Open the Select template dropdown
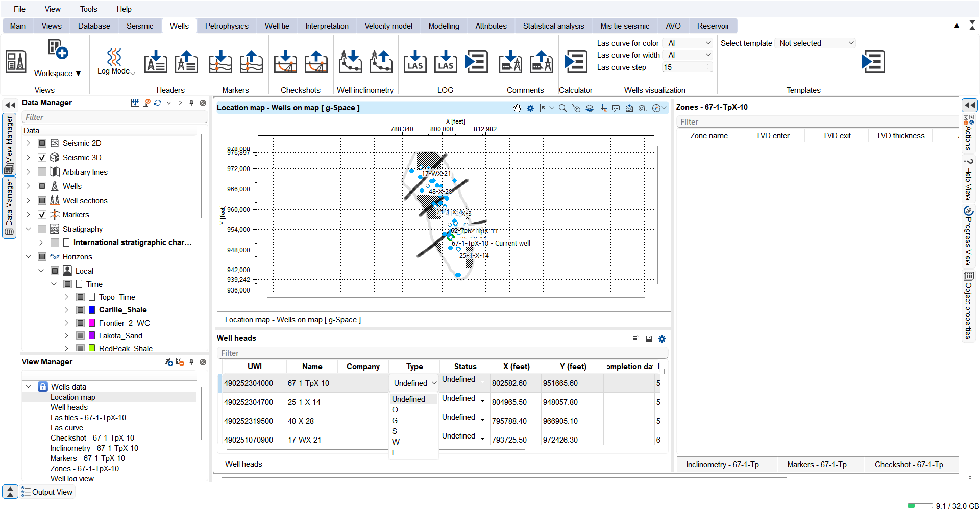 (815, 43)
